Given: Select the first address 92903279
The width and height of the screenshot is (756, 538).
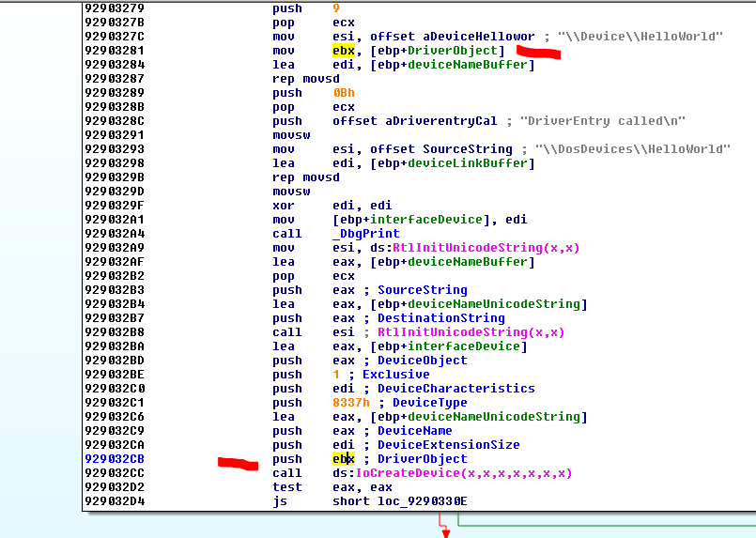Looking at the screenshot, I should click(x=116, y=8).
